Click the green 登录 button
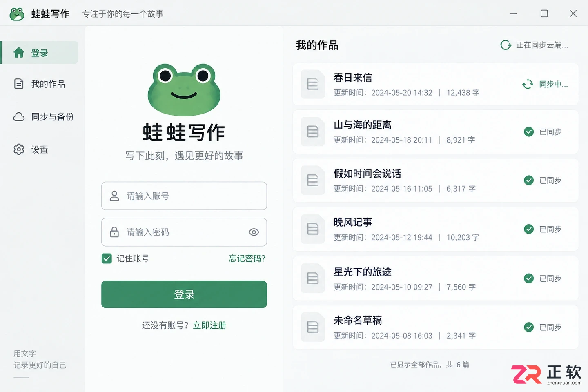588x392 pixels. coord(184,294)
